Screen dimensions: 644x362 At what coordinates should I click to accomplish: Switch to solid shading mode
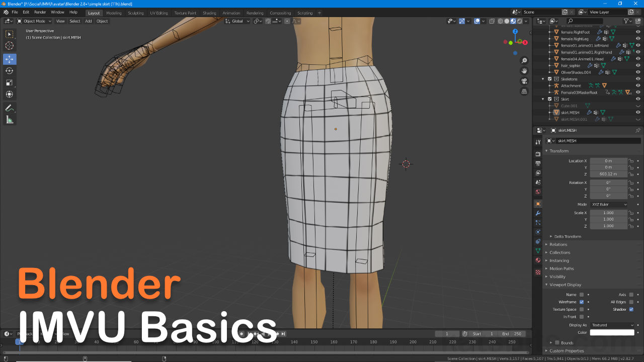(507, 21)
